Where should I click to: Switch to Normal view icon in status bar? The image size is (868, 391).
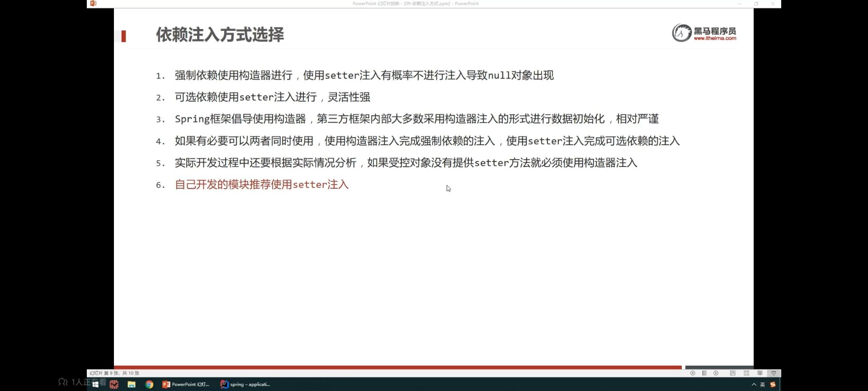[733, 373]
